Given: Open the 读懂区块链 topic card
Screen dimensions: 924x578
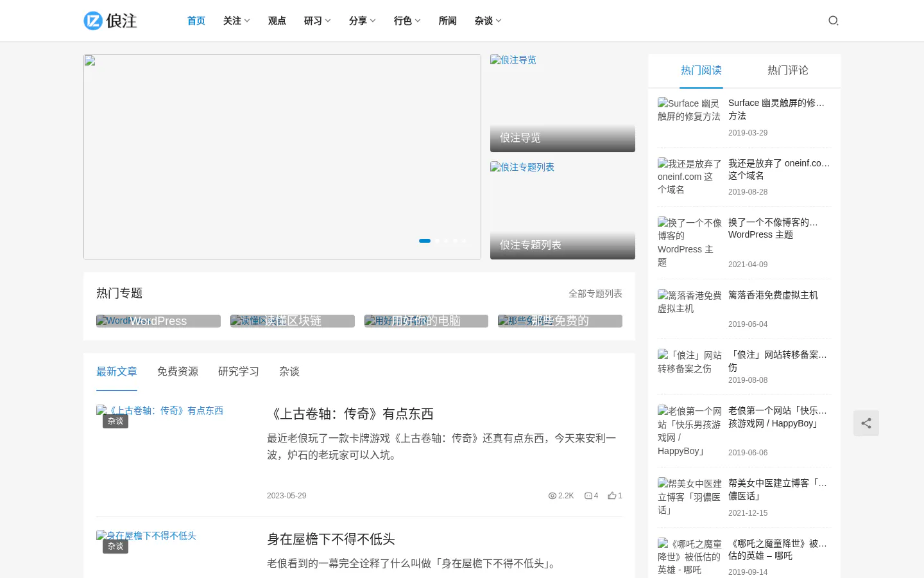Looking at the screenshot, I should 293,321.
